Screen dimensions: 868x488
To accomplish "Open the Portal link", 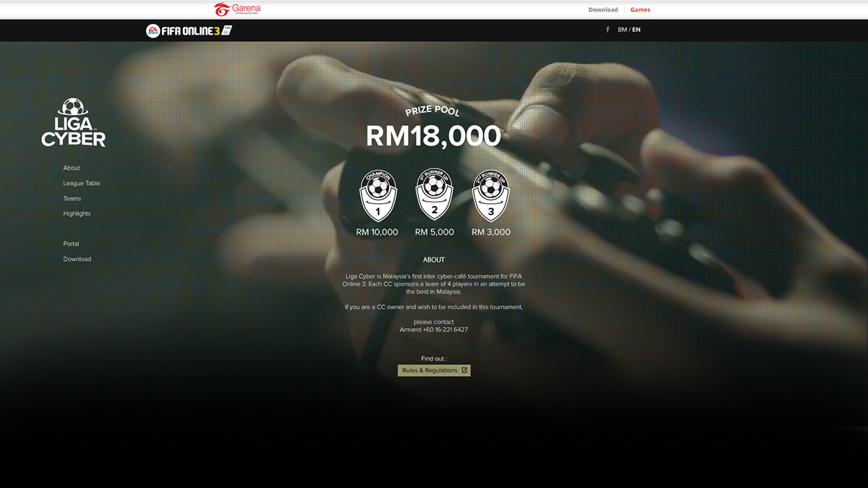I will pyautogui.click(x=71, y=244).
